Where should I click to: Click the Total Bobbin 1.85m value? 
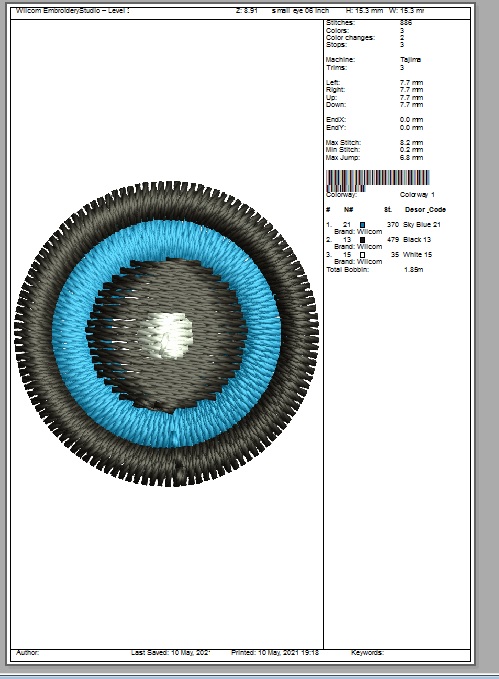click(414, 270)
